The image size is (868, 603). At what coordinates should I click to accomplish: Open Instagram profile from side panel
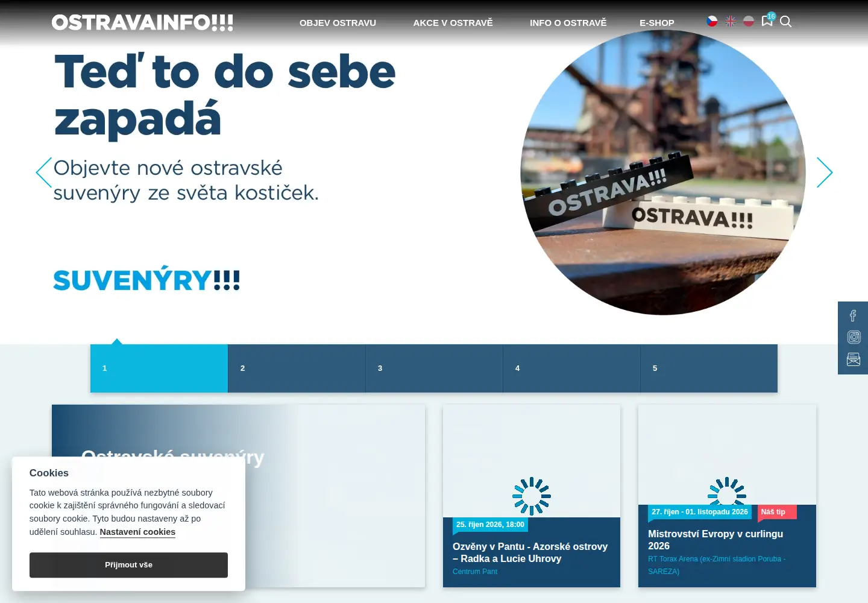tap(854, 337)
